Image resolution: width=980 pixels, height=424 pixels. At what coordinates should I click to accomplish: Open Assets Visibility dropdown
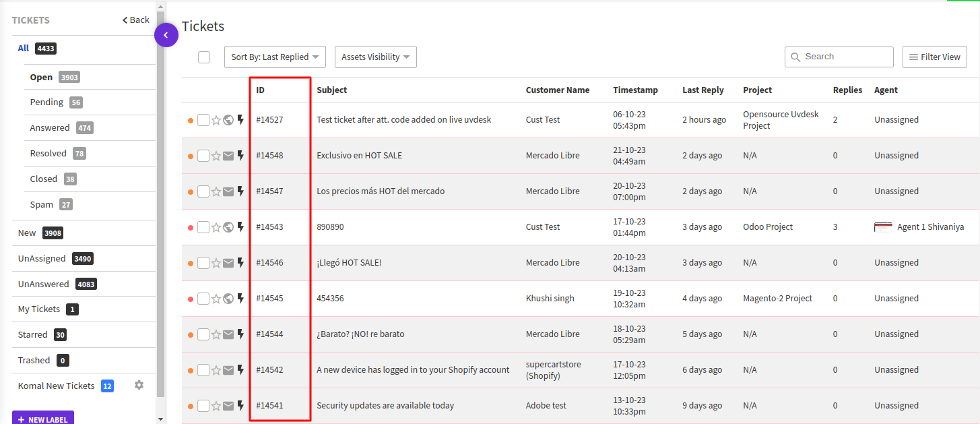tap(376, 57)
